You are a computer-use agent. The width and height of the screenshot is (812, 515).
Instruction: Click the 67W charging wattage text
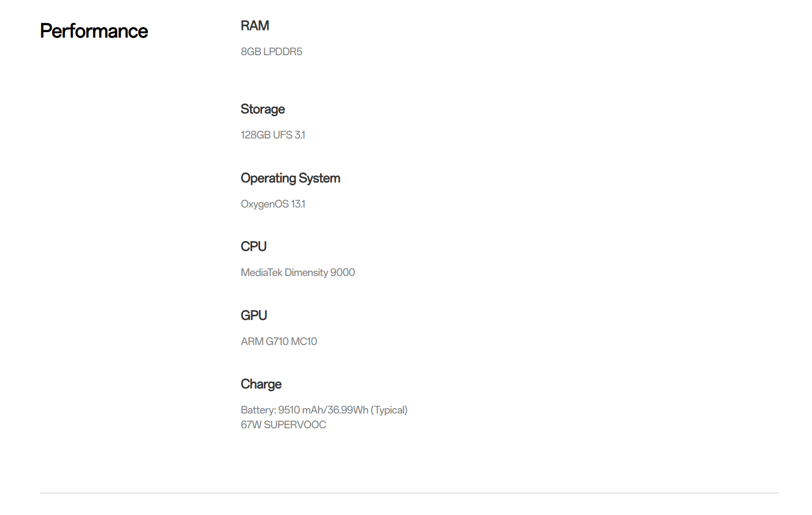251,425
